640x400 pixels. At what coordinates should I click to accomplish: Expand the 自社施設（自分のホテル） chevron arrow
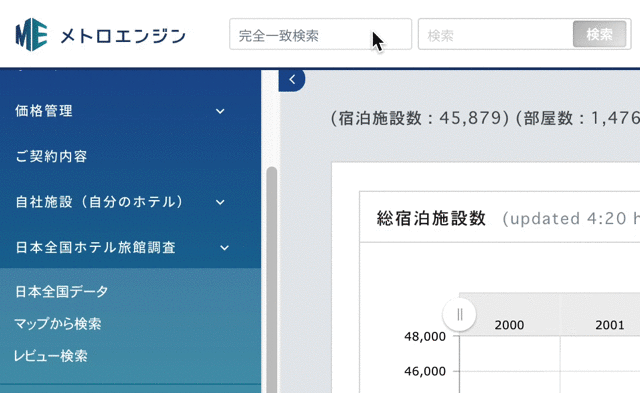click(x=220, y=202)
